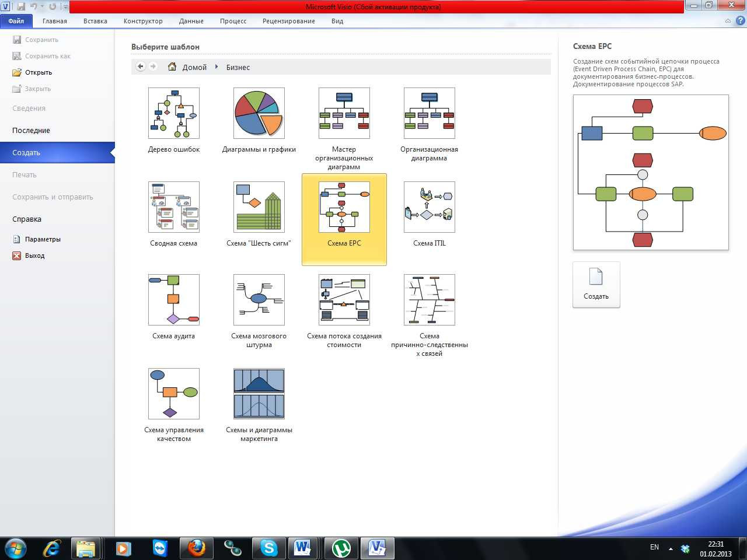
Task: Open the Рецензирование ribbon tab
Action: (289, 21)
